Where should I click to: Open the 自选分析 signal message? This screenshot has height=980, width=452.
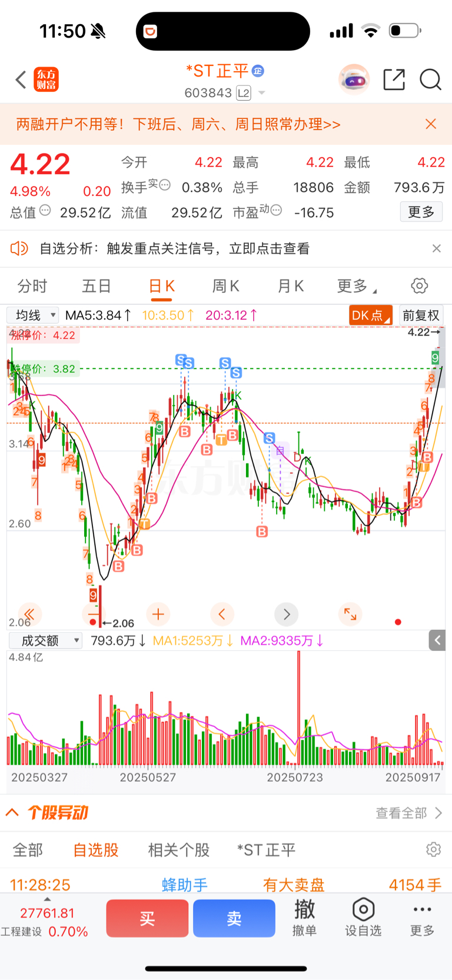click(x=175, y=248)
